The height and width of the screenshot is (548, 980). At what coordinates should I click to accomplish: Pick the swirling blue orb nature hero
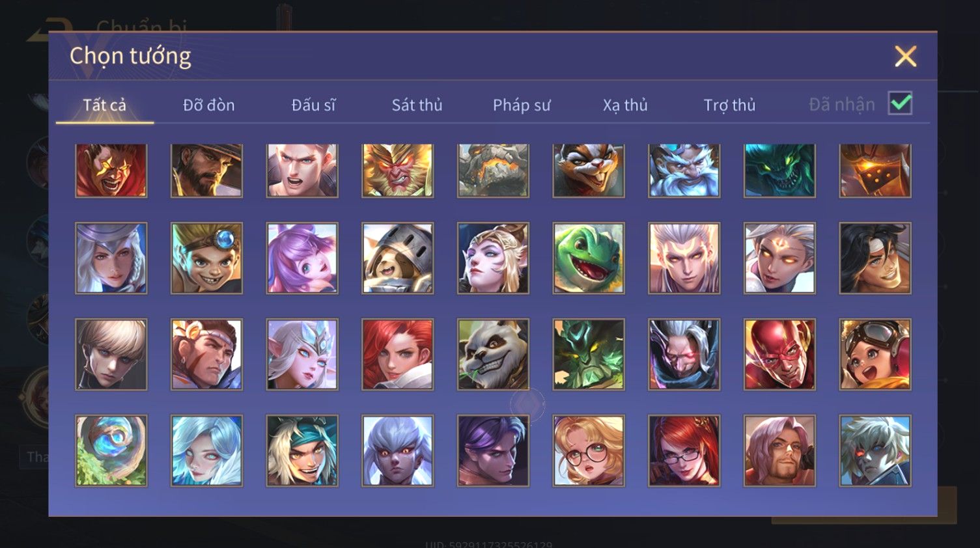[111, 451]
